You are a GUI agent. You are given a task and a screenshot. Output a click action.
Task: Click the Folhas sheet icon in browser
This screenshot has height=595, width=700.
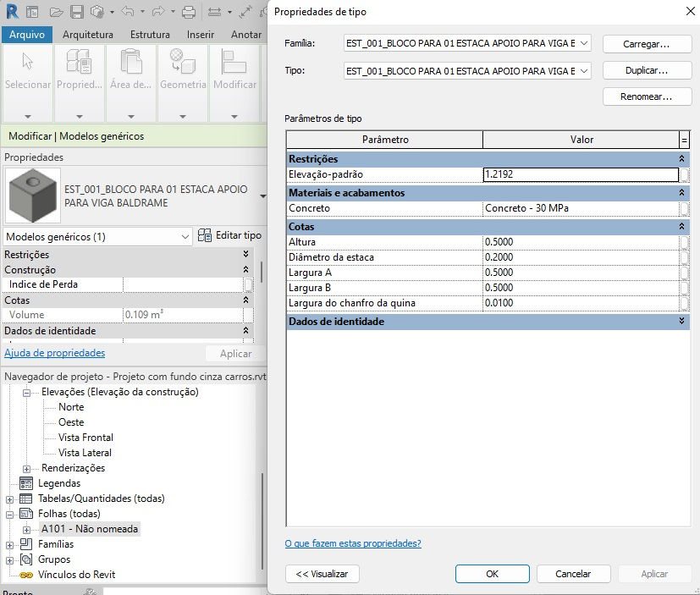[26, 514]
